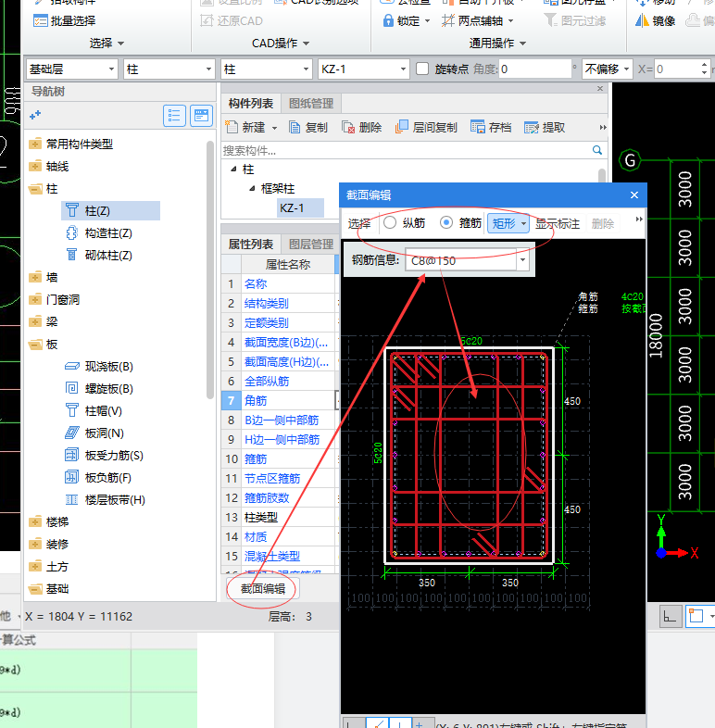Click the search magnifier icon
Screen dimensions: 715x728
click(597, 150)
